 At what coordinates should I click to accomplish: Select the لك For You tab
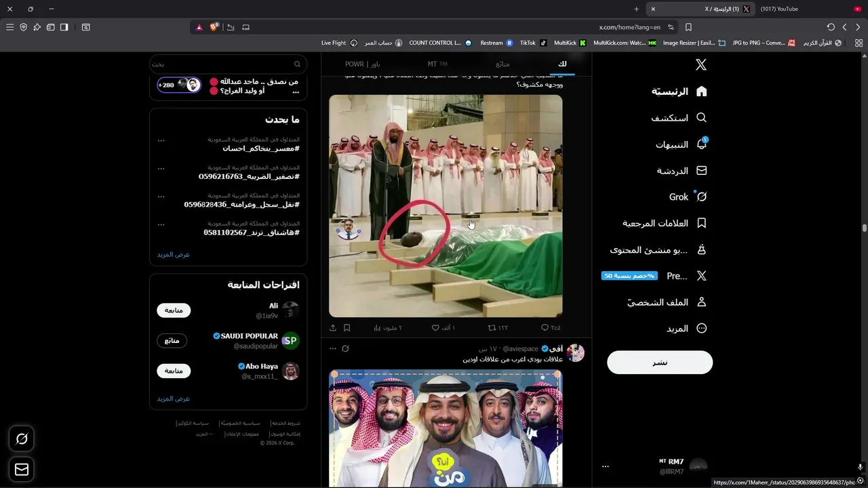[x=562, y=64]
